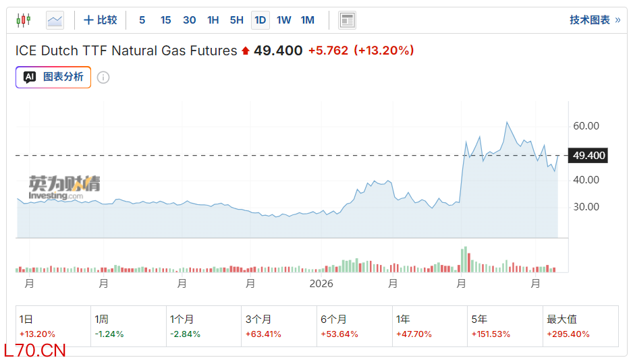Expand the 技术图表 chevron link

595,20
